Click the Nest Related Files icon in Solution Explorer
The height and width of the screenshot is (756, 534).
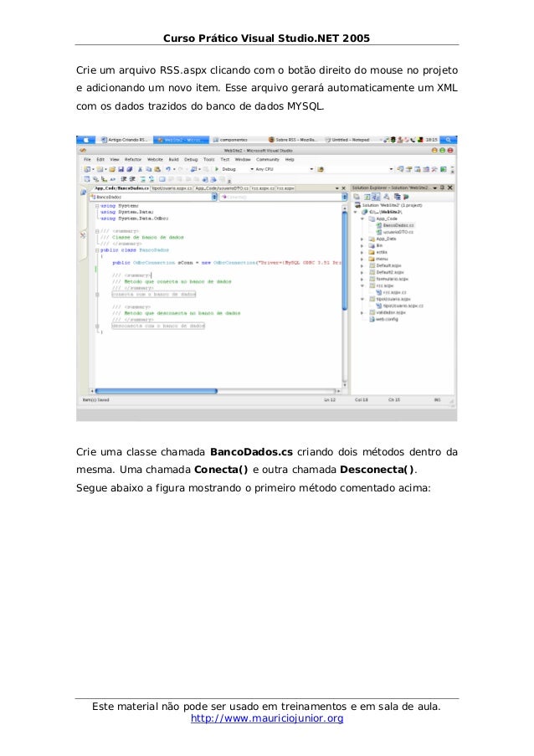pos(376,197)
